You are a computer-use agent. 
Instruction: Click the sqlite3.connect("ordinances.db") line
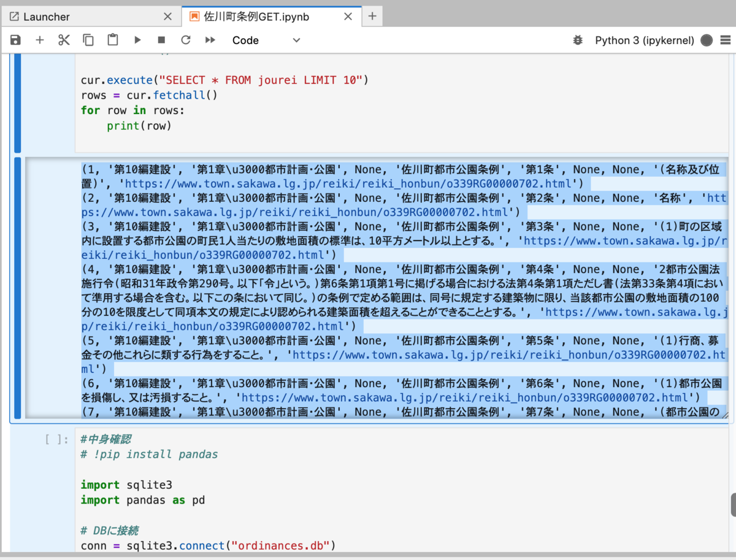point(209,545)
